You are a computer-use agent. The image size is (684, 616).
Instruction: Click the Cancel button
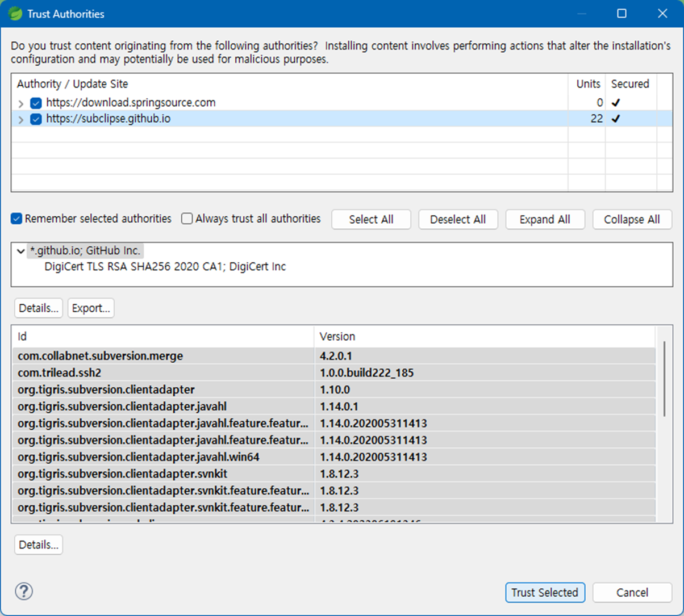(632, 592)
